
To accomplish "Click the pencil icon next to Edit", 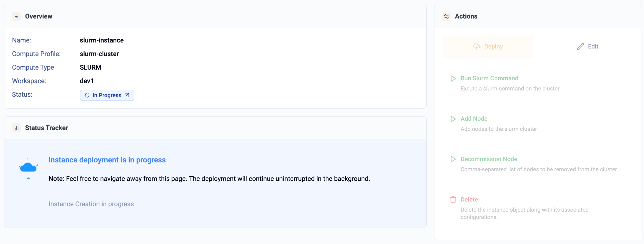I will (x=580, y=46).
